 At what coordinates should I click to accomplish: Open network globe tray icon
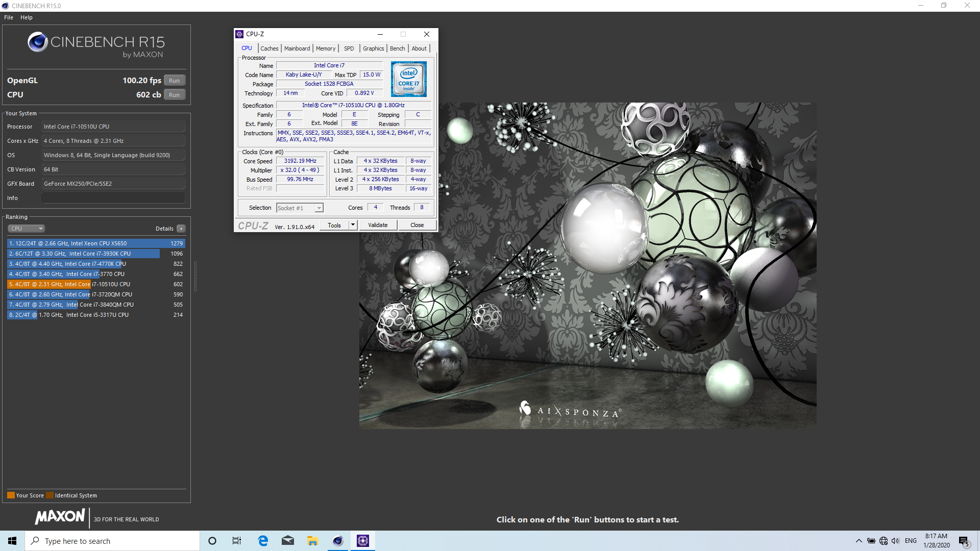[884, 541]
